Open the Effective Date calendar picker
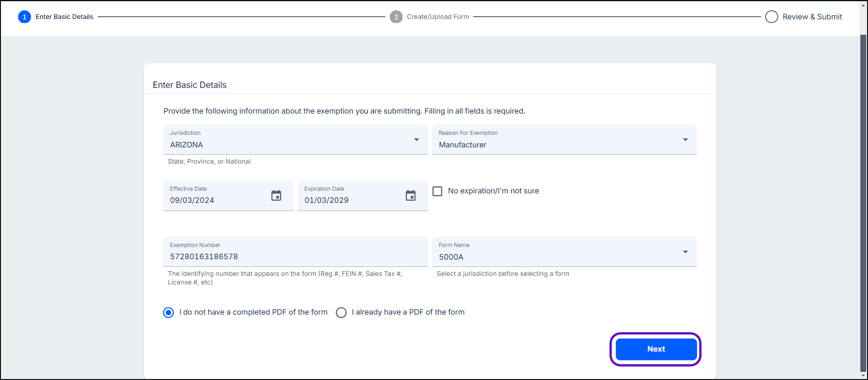868x380 pixels. tap(276, 196)
